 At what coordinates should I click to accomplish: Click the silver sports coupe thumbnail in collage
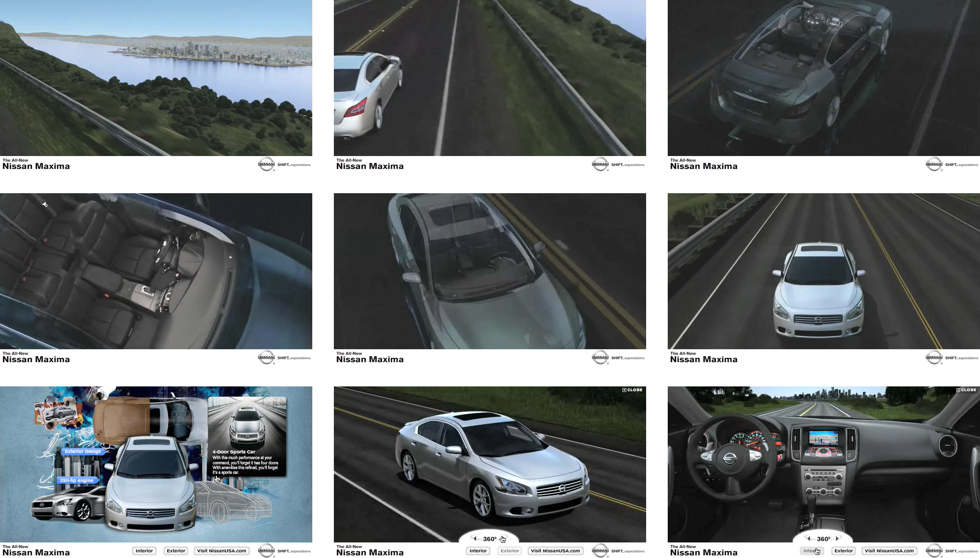tap(68, 504)
